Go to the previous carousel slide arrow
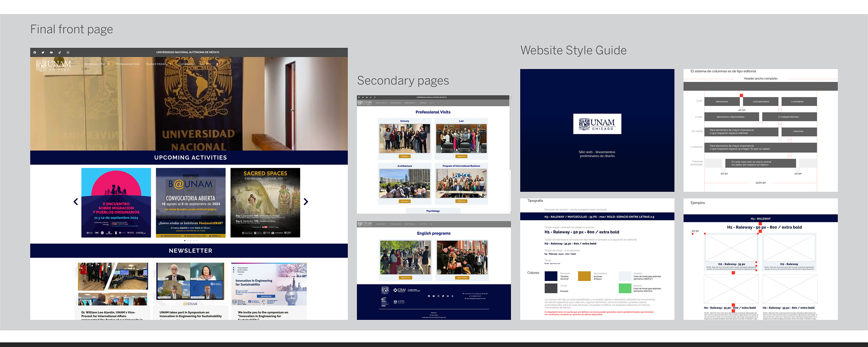Image resolution: width=868 pixels, height=347 pixels. 76,202
